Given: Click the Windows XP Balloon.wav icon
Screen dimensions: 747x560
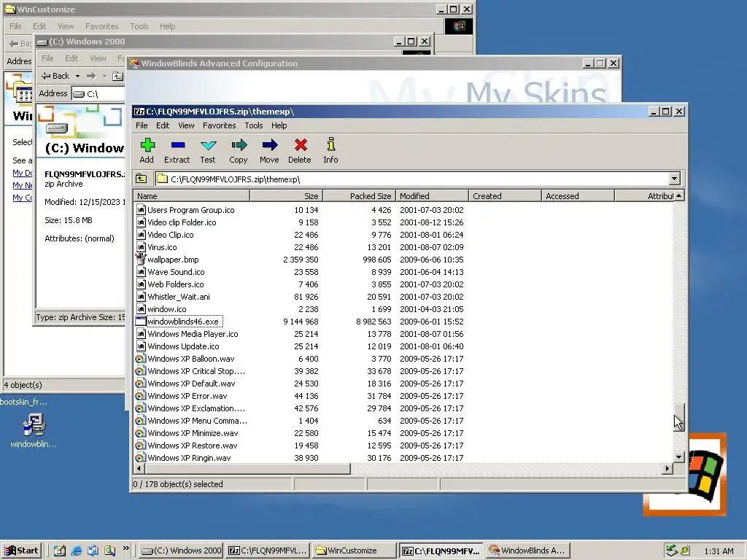Looking at the screenshot, I should tap(140, 359).
